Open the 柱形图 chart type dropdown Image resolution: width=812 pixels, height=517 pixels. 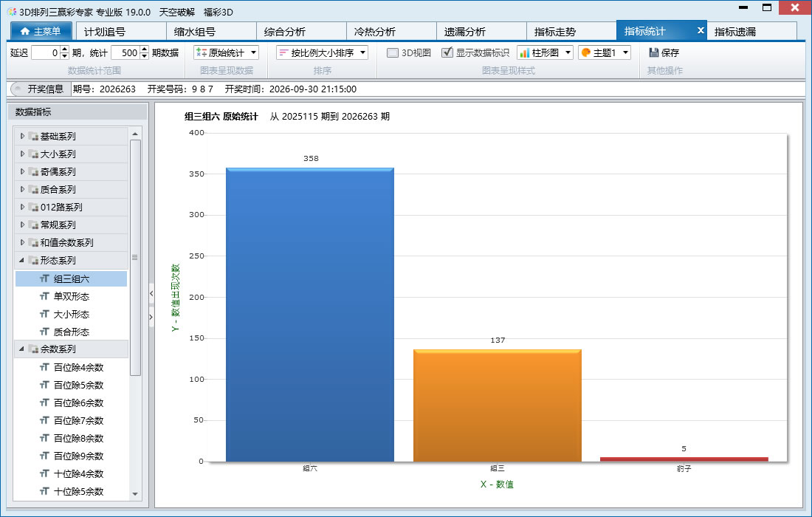point(568,53)
